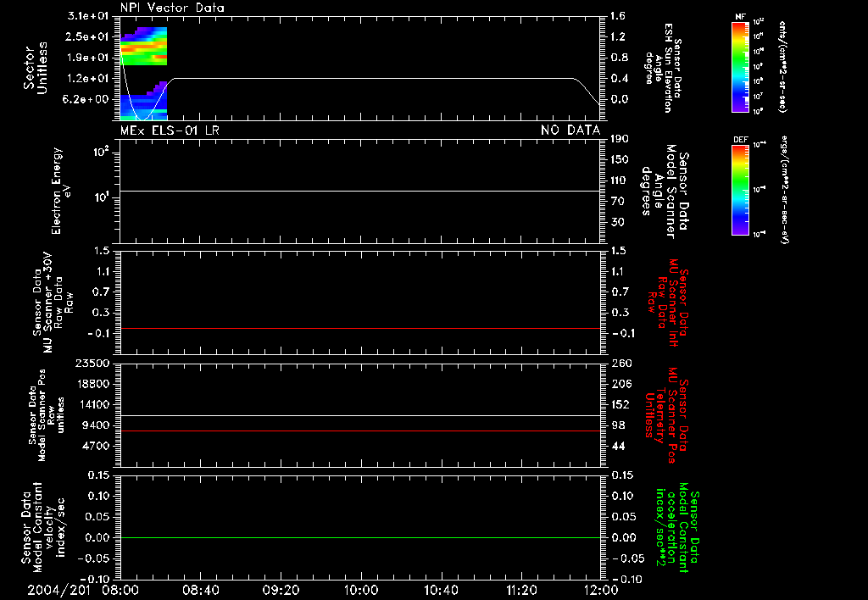Click the 23500 scanner position axis value

coord(92,364)
